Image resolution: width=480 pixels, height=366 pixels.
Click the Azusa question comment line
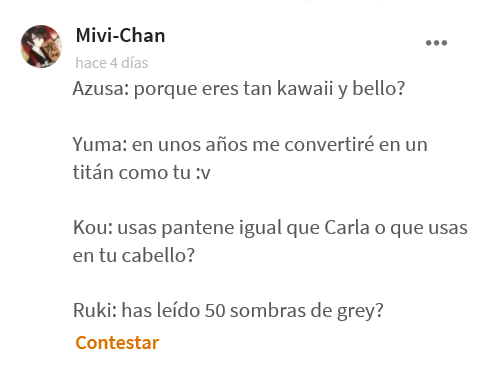coord(239,89)
